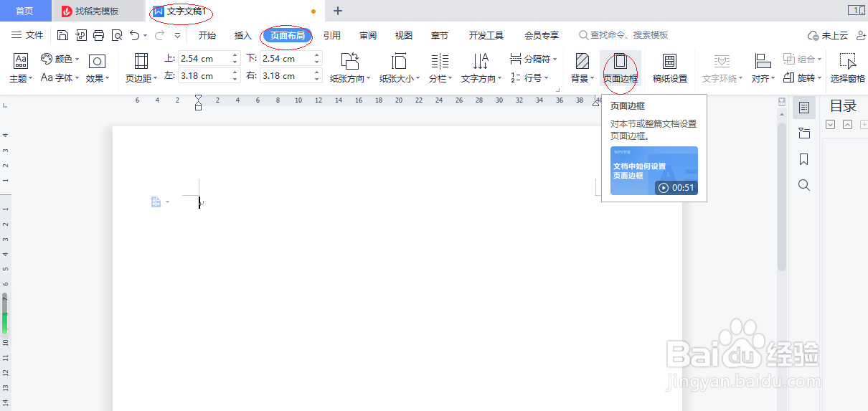Open the 旋转 rotate tool

coord(802,77)
